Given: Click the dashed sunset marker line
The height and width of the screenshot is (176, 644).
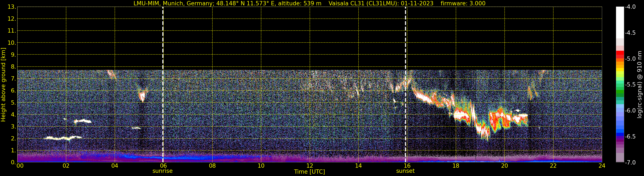Looking at the screenshot, I should (x=405, y=85).
